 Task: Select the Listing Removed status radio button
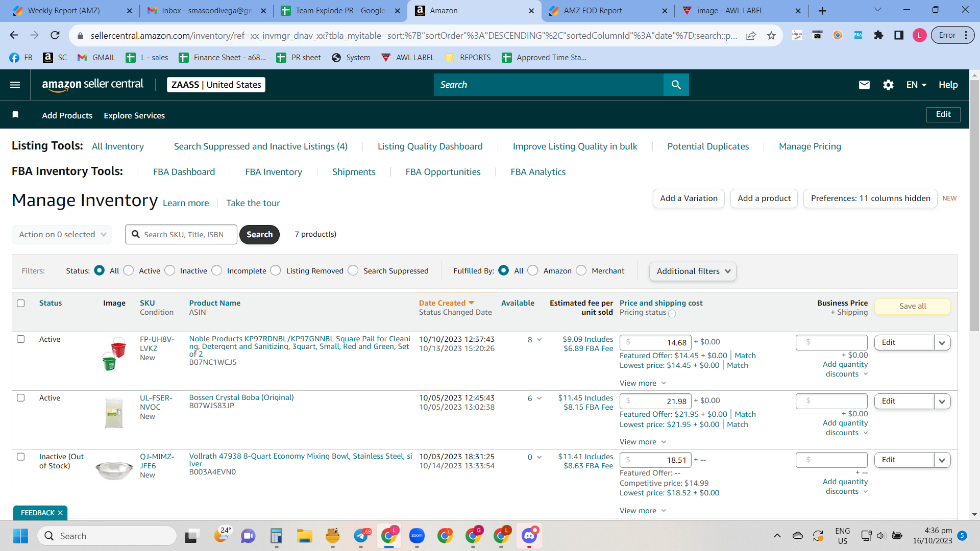[x=276, y=270]
